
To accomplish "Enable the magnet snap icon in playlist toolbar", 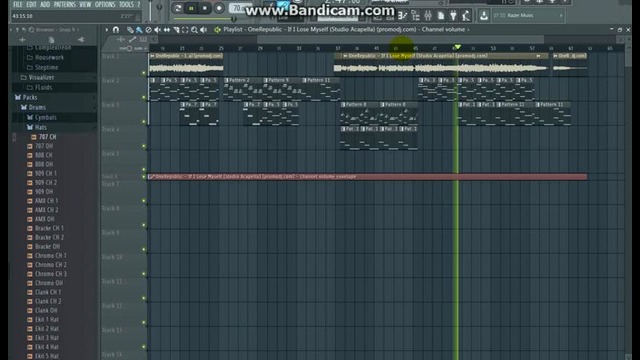I will [116, 30].
